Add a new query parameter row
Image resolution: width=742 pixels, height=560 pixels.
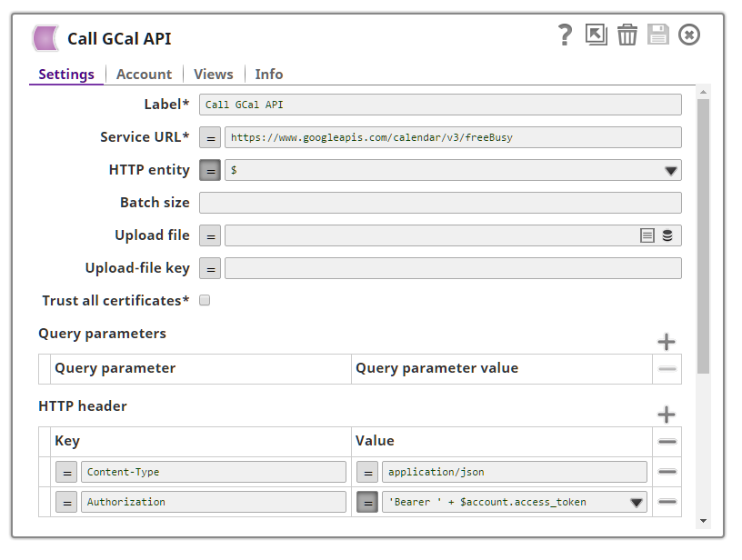point(667,342)
